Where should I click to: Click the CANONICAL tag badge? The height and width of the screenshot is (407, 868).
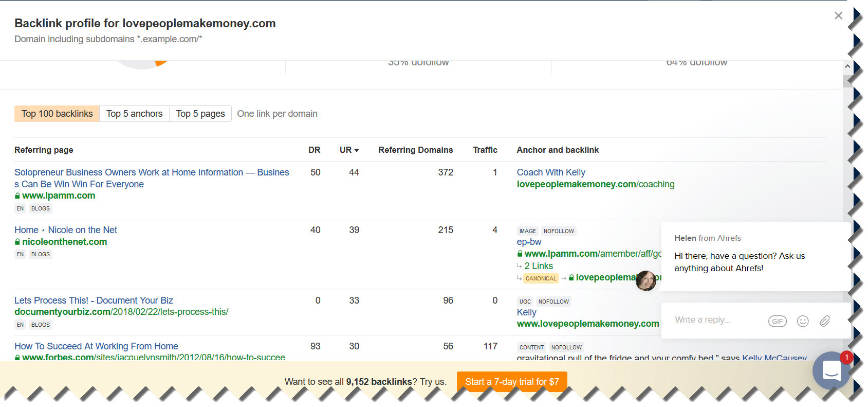[541, 278]
